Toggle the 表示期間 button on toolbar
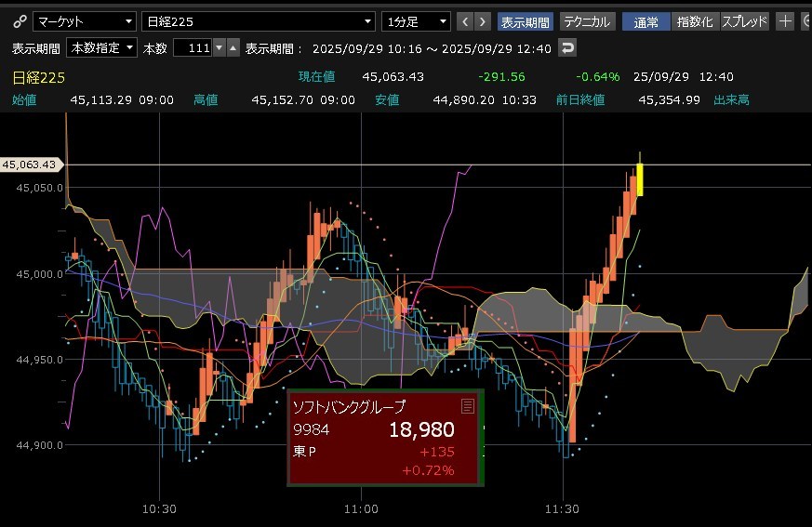The image size is (812, 527). click(525, 21)
